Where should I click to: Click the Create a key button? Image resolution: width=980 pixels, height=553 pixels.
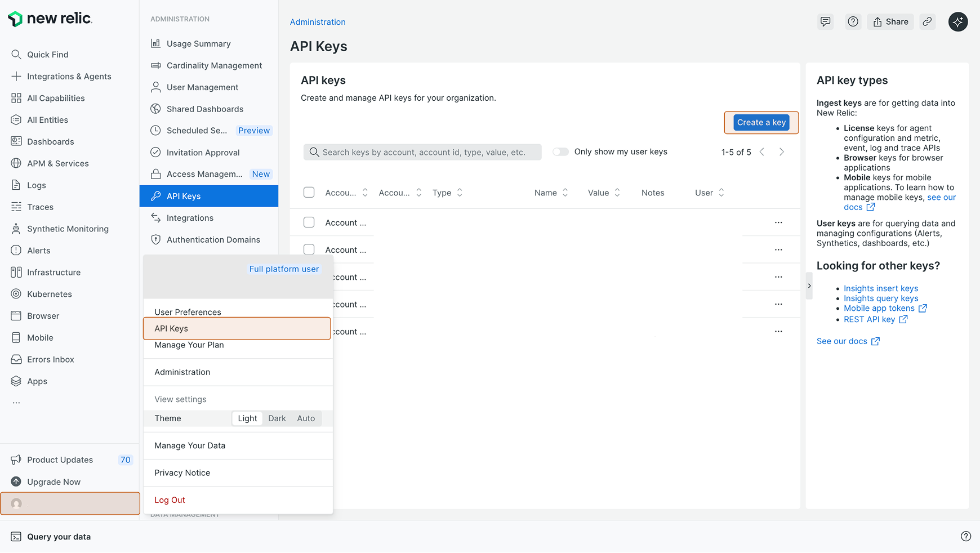point(761,123)
